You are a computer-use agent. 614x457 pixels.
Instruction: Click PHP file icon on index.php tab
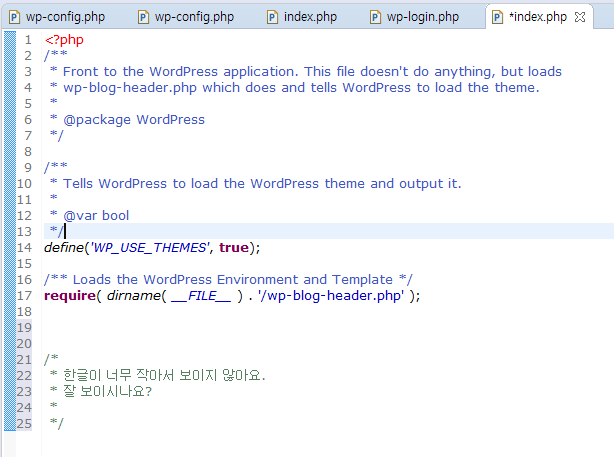tap(272, 17)
